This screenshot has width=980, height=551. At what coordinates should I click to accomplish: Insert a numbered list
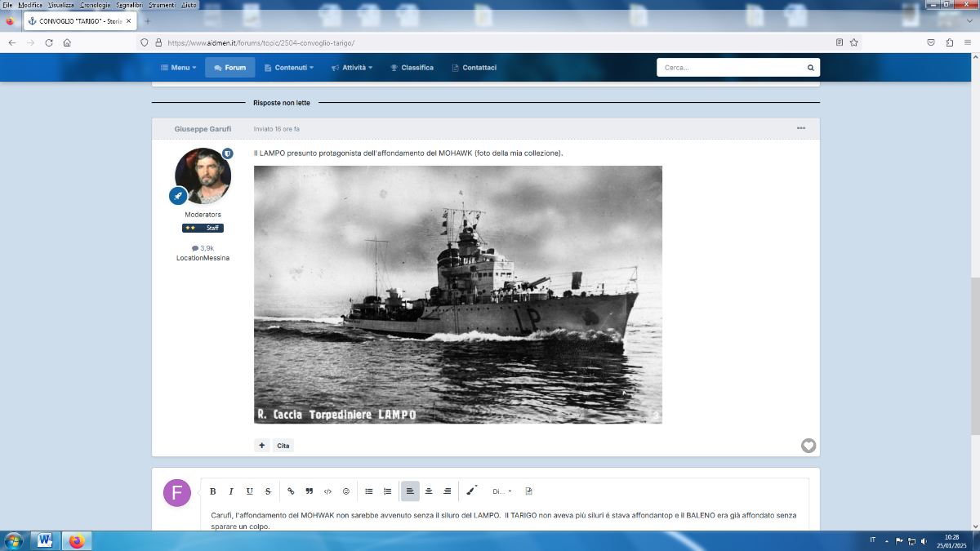[x=387, y=491]
